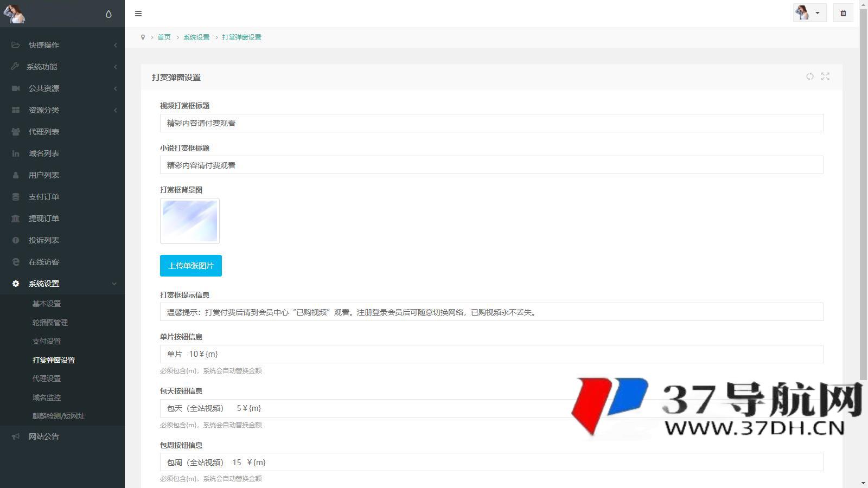Open 代理列表 via its users icon
The image size is (868, 488).
(x=16, y=132)
